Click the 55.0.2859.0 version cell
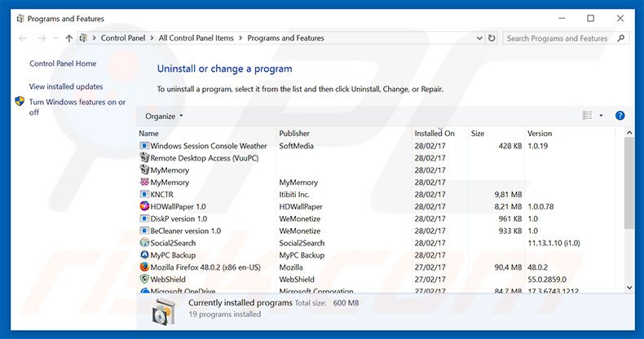The width and height of the screenshot is (644, 339). pyautogui.click(x=547, y=279)
